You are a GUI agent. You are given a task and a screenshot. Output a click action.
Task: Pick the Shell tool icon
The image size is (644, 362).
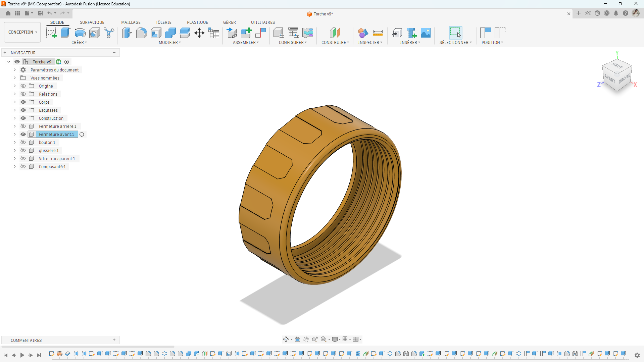tap(156, 33)
